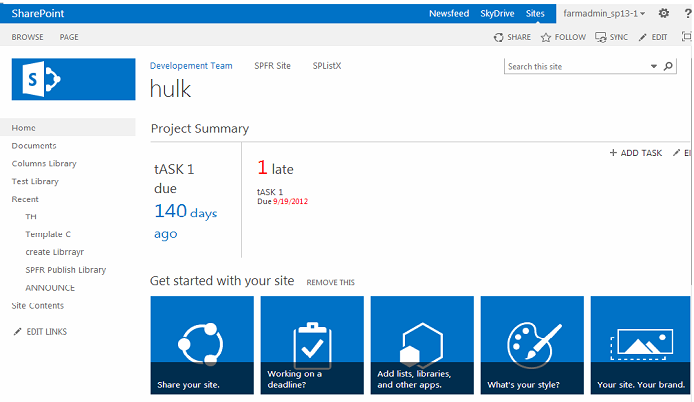This screenshot has height=402, width=694.
Task: Go to Developement Team navigation link
Action: (191, 66)
